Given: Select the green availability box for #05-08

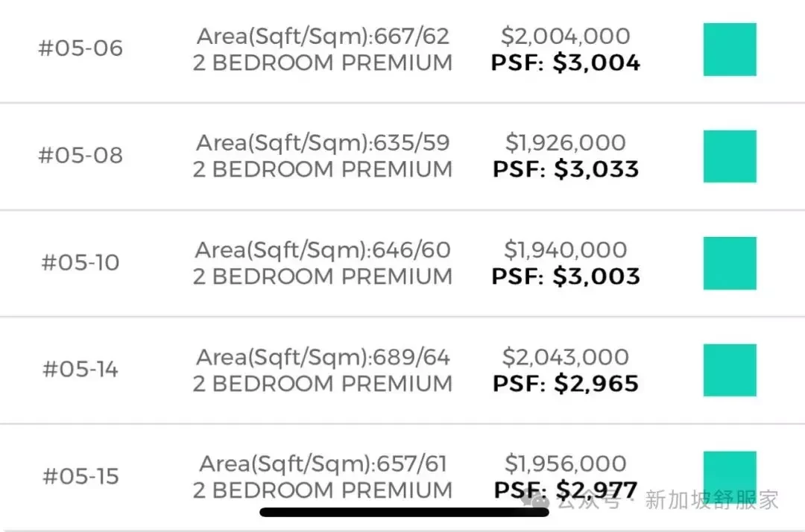Looking at the screenshot, I should point(730,156).
